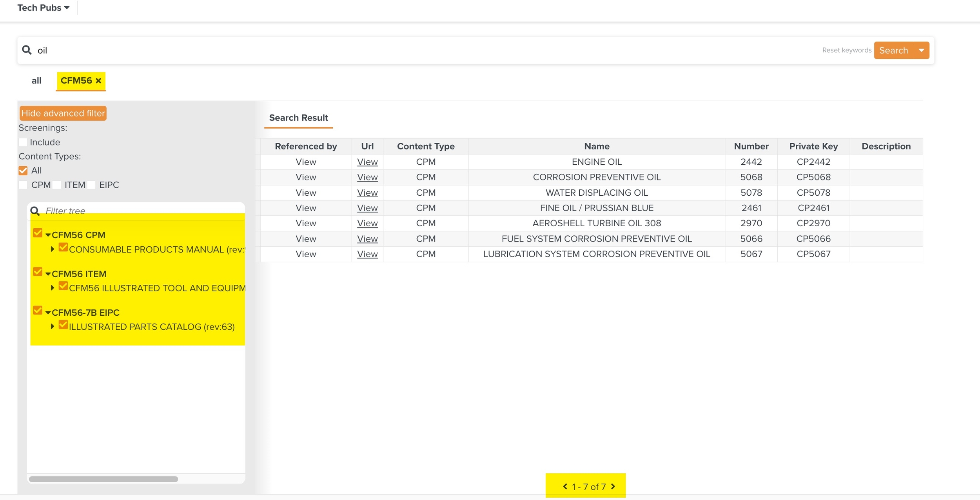Open Url View link for FINE OIL / PRUSSIAN BLUE
This screenshot has height=500, width=980.
pyautogui.click(x=367, y=208)
